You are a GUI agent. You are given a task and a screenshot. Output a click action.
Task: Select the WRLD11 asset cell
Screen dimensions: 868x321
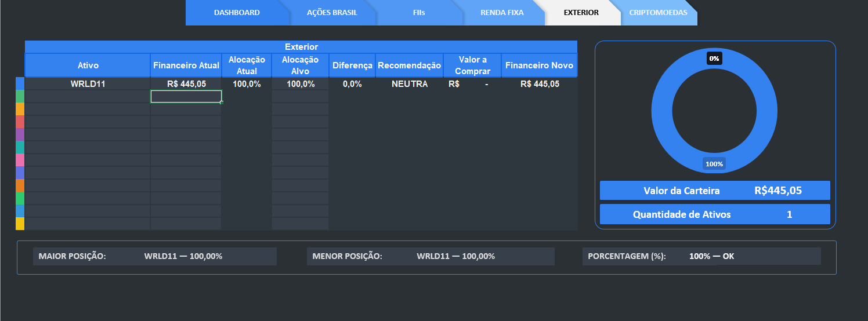point(88,84)
